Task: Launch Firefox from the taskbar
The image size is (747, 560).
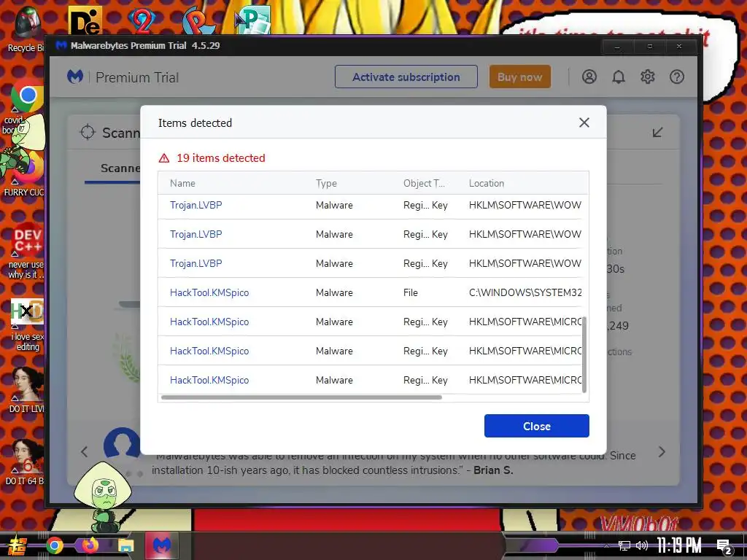Action: tap(90, 545)
